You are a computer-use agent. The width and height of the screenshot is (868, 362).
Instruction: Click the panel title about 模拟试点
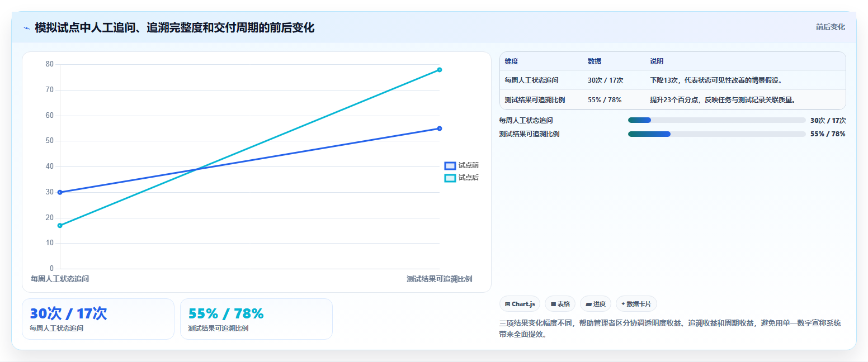(174, 28)
